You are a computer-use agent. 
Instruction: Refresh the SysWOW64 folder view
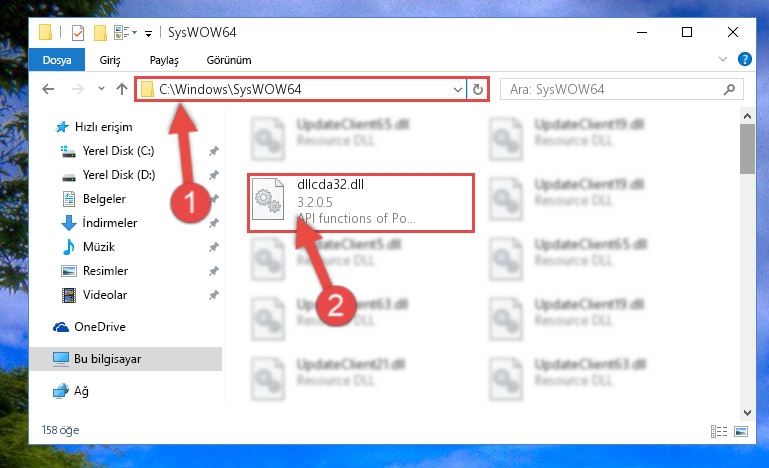(x=478, y=89)
